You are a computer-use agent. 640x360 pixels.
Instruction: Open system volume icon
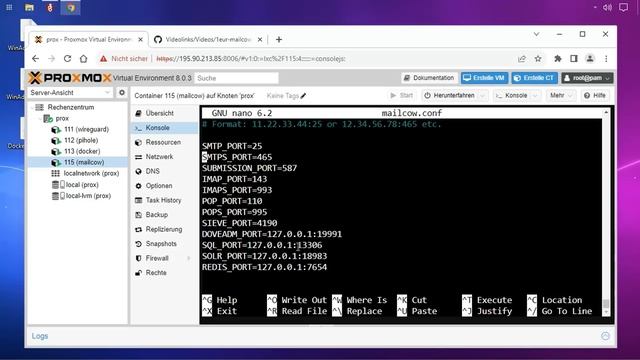click(x=607, y=7)
